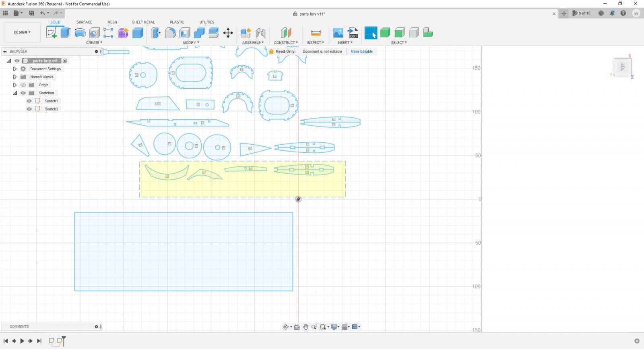Click the TOP face of the ViewCube
This screenshot has width=644, height=349.
[x=622, y=67]
